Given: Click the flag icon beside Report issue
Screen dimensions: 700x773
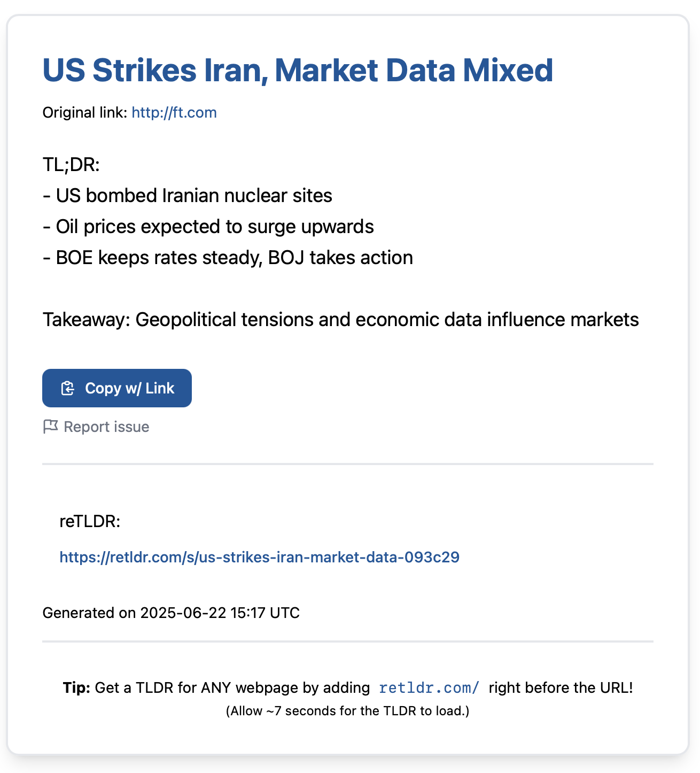Looking at the screenshot, I should (50, 427).
